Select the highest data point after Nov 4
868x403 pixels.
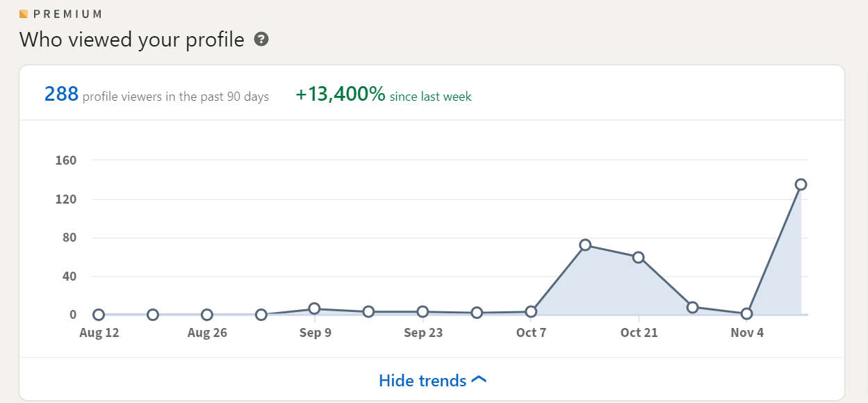tap(801, 184)
